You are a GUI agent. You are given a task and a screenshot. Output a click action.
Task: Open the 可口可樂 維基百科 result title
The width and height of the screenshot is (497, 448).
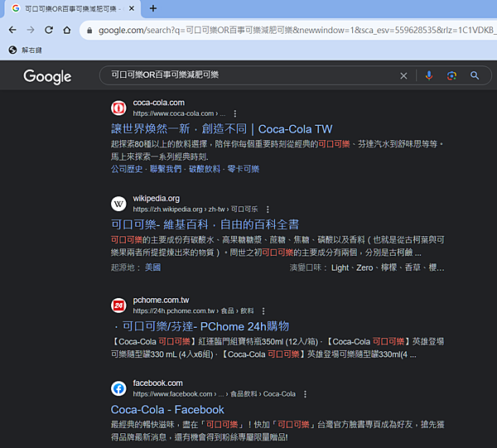[205, 224]
